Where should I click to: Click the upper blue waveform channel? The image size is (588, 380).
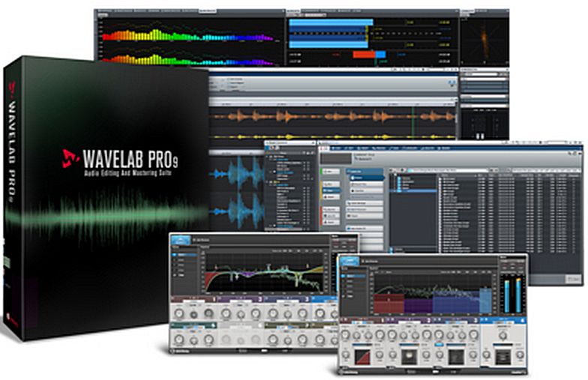click(x=237, y=174)
